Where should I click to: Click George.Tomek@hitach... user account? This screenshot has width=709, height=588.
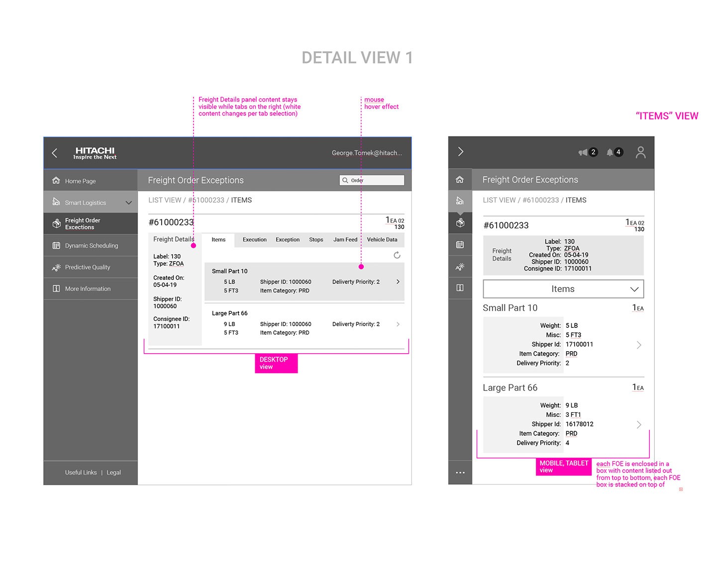(x=367, y=153)
